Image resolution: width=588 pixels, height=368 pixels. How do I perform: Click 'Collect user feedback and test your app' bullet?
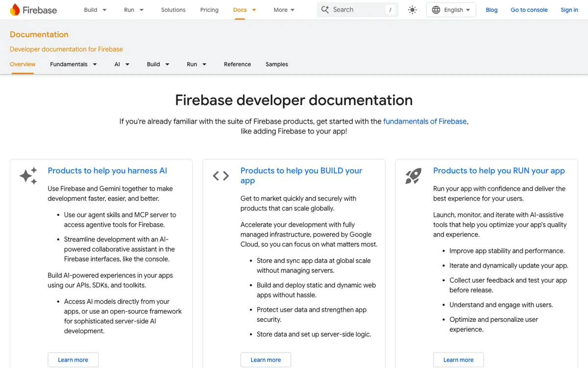tap(508, 285)
